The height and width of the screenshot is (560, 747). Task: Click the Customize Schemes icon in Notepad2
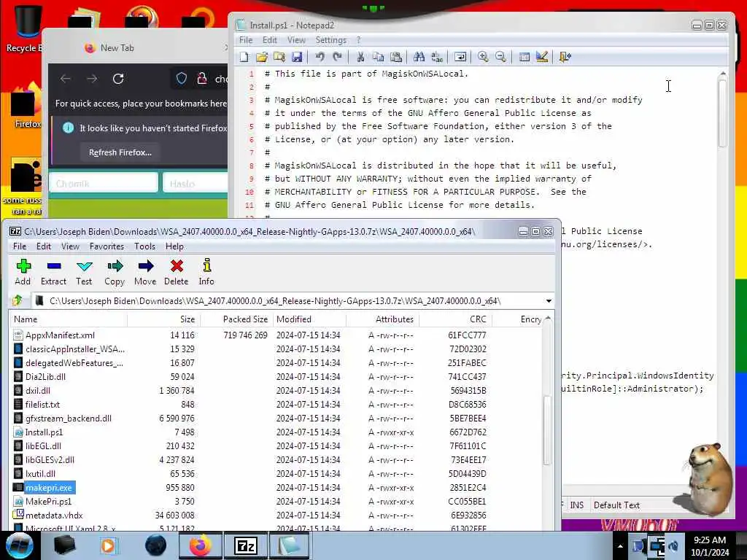tap(542, 57)
